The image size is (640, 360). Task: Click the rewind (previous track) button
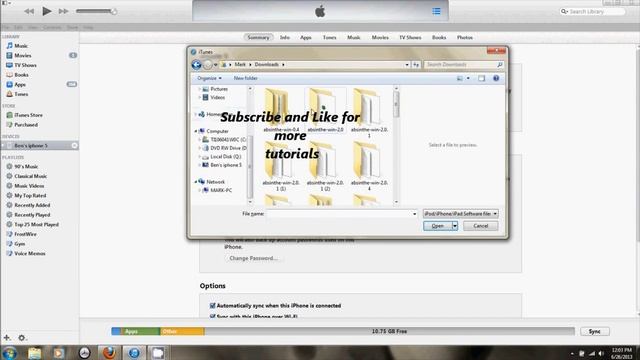click(29, 11)
